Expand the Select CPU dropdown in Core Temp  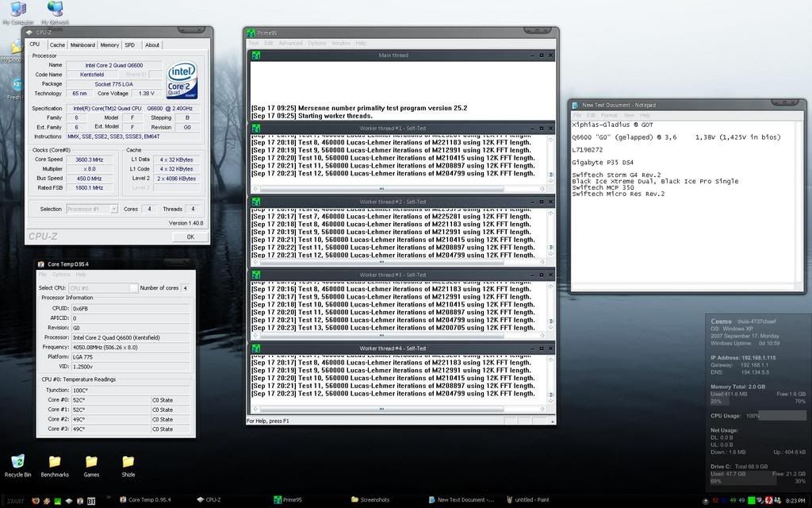click(133, 287)
